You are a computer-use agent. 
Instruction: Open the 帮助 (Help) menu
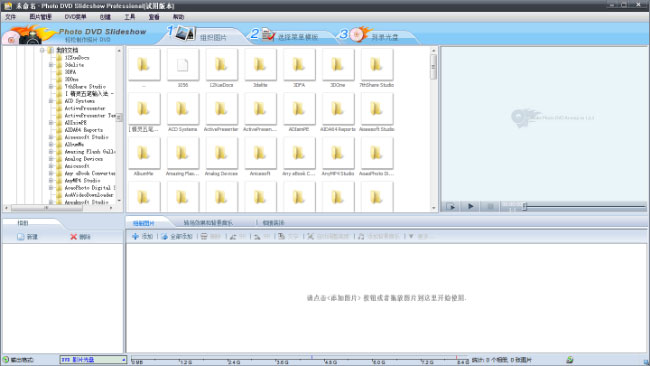(x=178, y=17)
